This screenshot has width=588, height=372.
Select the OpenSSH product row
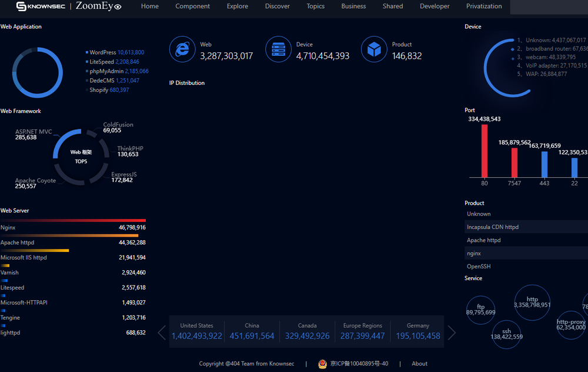[526, 267]
